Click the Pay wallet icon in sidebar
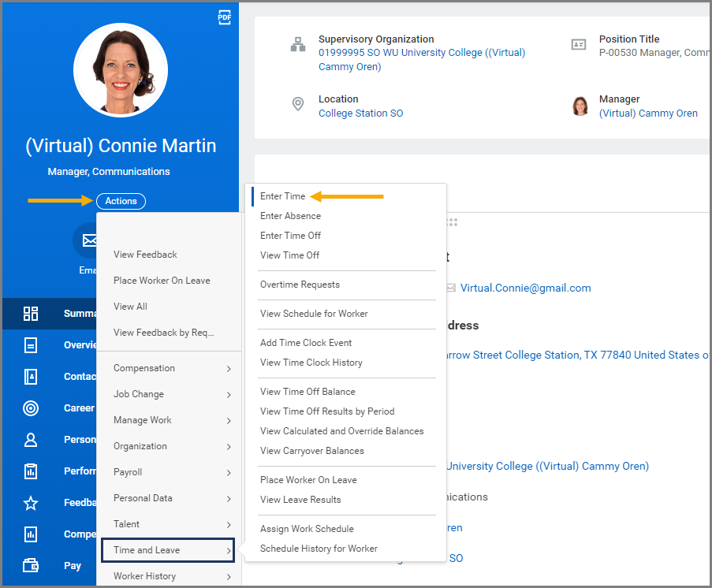 [31, 565]
